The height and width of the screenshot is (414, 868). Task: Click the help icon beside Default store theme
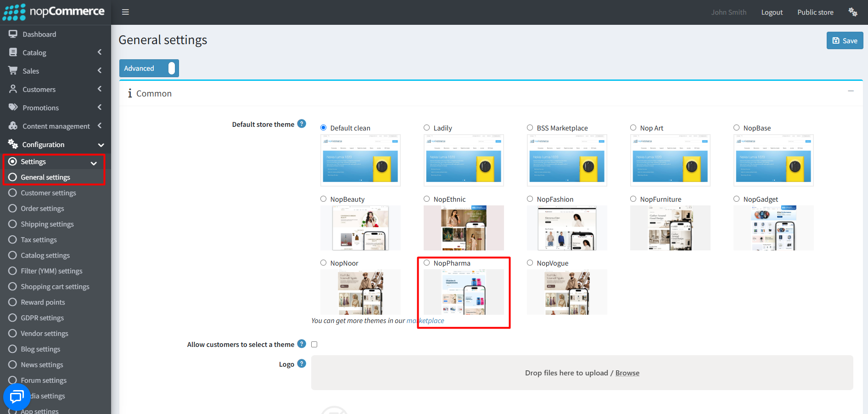click(302, 124)
